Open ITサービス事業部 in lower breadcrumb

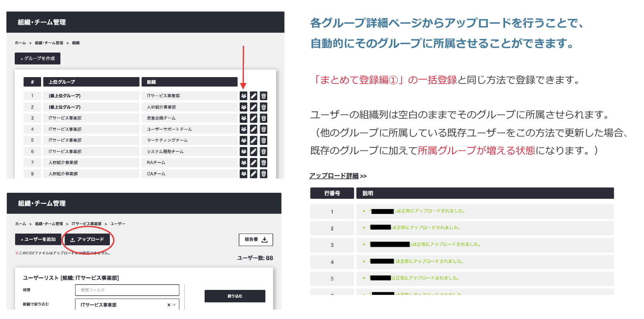86,224
